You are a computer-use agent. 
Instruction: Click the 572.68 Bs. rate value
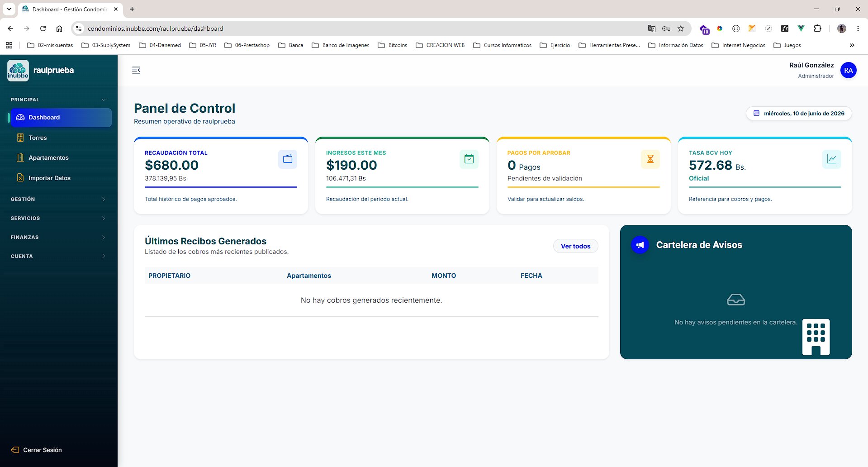[717, 166]
